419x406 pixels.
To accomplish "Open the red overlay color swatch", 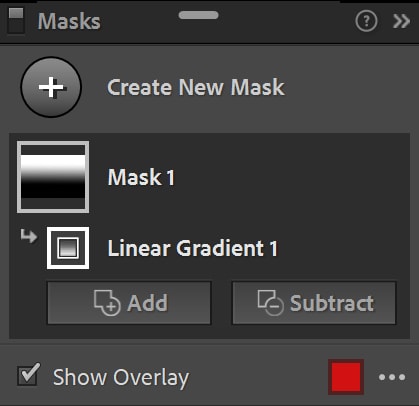I will tap(346, 377).
